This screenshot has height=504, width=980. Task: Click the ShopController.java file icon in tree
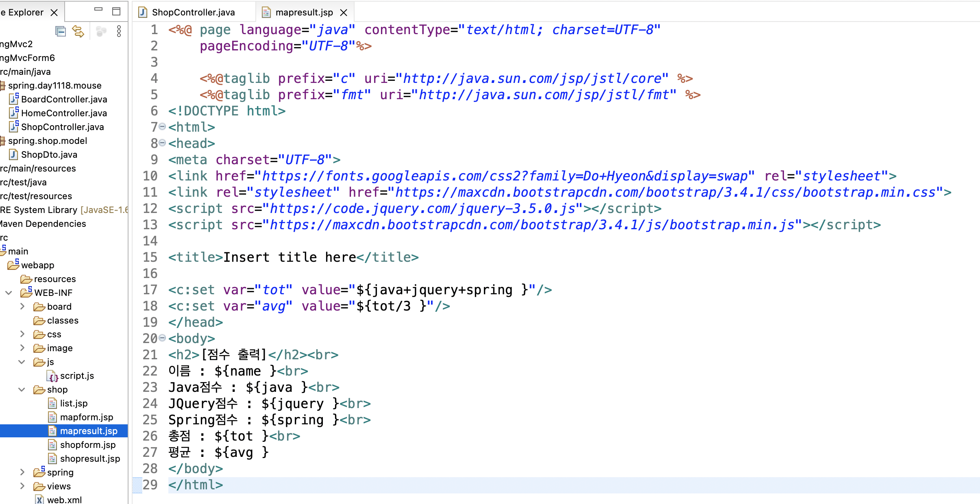pos(14,127)
